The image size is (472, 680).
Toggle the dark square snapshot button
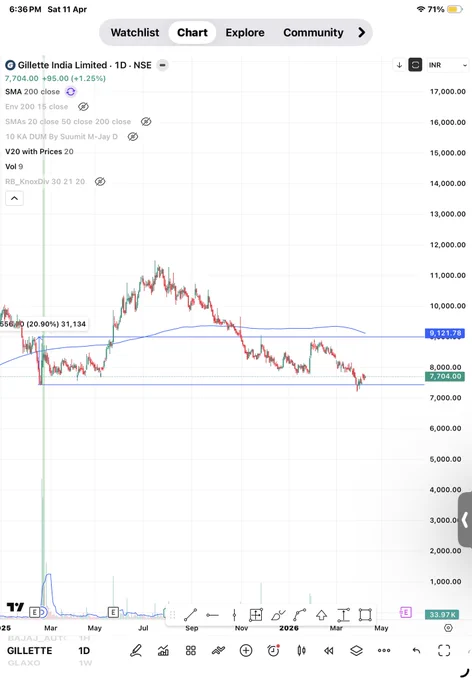[415, 65]
